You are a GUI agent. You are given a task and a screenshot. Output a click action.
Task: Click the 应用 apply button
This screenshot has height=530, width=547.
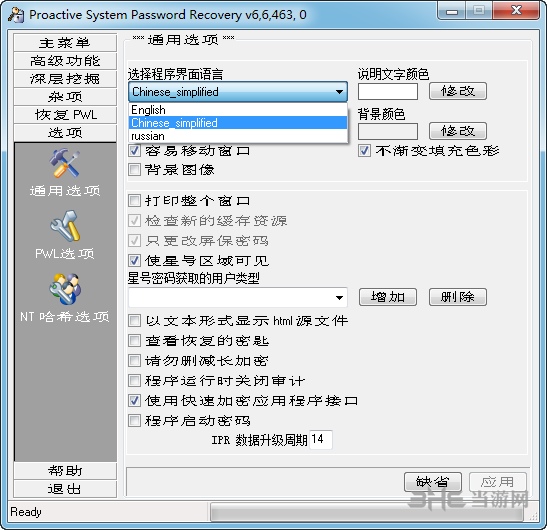[x=498, y=482]
